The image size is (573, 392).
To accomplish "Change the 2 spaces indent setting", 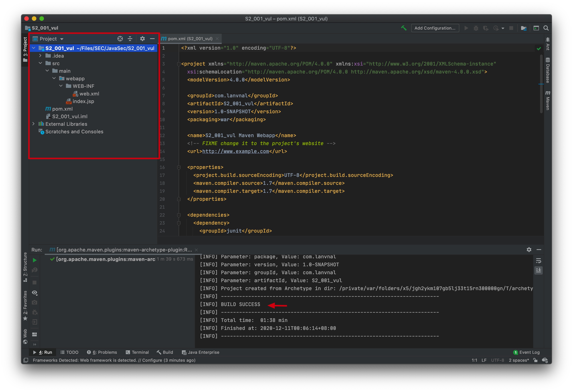I will click(519, 360).
